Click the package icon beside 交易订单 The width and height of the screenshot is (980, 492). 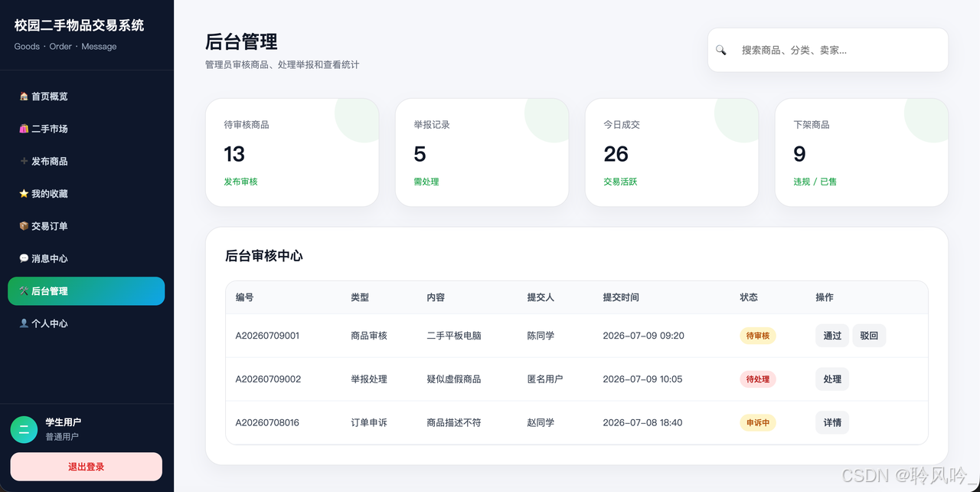[24, 226]
